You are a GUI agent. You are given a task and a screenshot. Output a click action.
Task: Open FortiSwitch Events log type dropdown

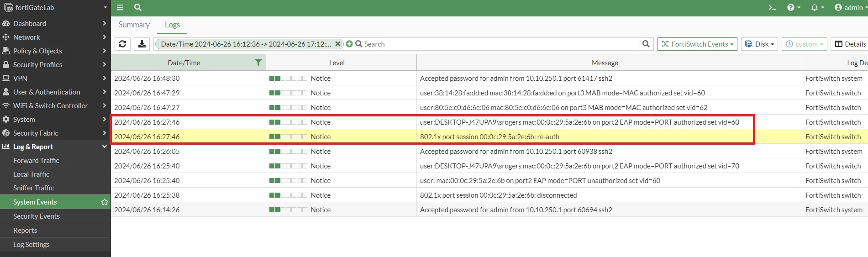(x=697, y=44)
